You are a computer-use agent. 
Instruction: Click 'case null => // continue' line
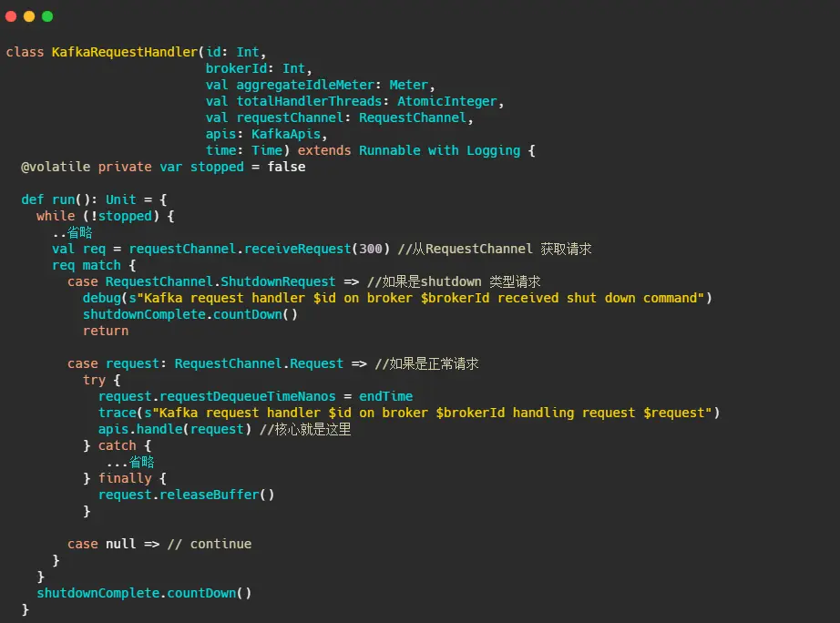(159, 544)
